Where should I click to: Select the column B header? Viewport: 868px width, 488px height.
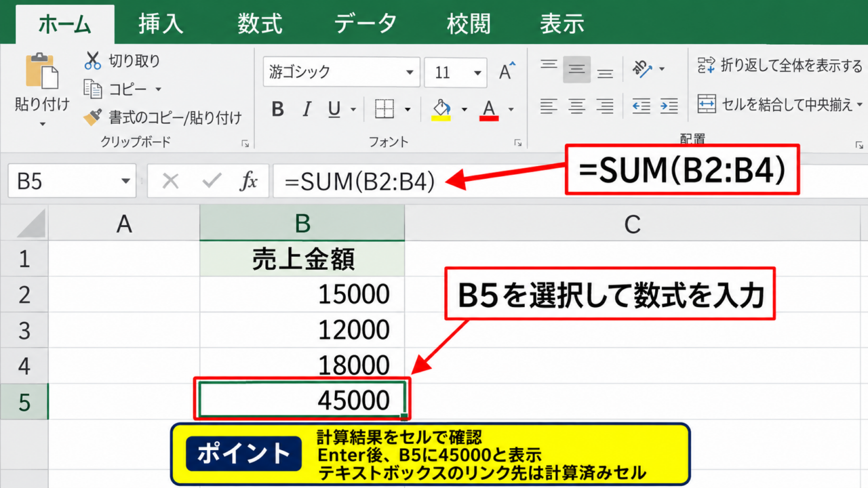point(302,223)
